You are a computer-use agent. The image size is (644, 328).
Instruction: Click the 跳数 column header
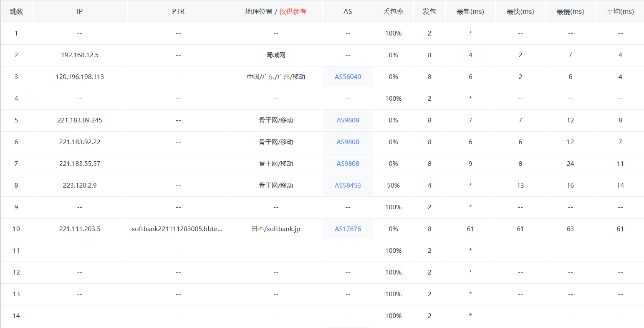pos(16,12)
